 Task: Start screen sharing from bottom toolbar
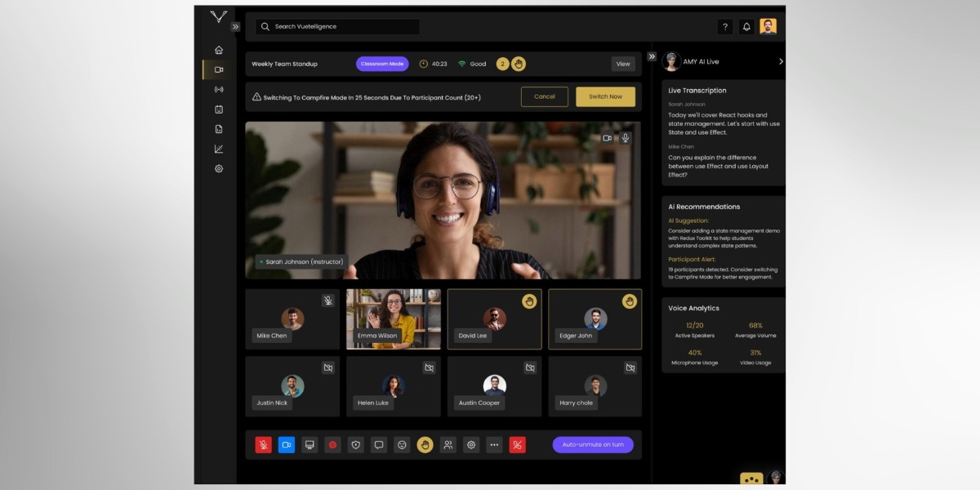(x=310, y=445)
